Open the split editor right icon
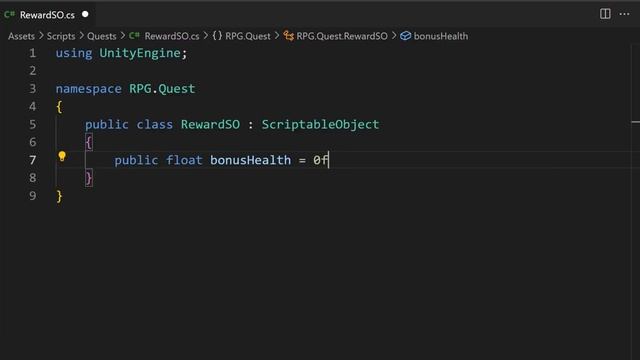 (x=605, y=14)
